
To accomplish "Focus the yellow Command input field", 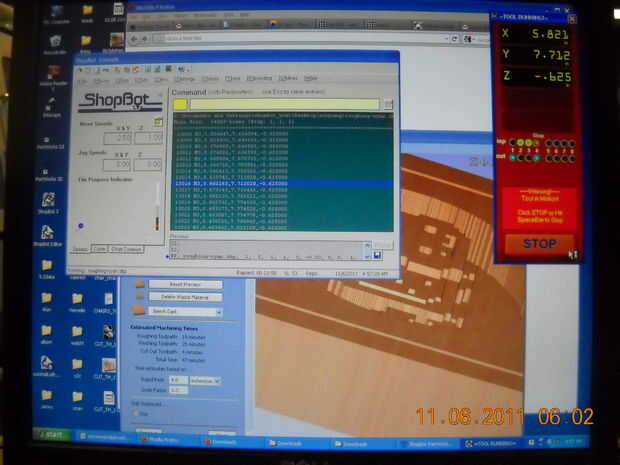I will (x=284, y=104).
